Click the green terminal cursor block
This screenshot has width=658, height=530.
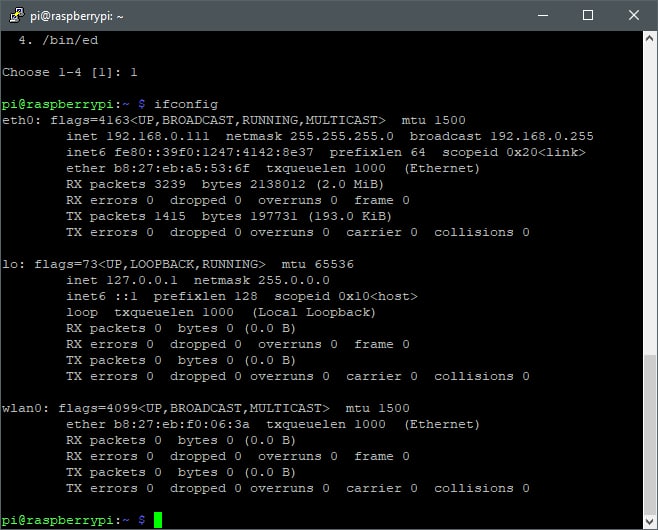point(158,520)
